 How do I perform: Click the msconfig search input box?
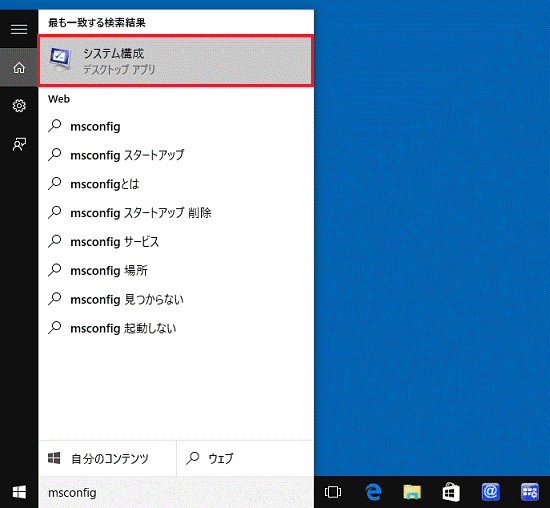click(176, 492)
